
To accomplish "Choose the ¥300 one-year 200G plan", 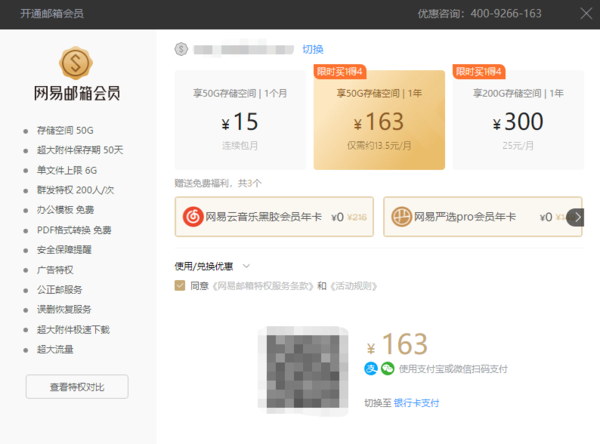I will (517, 113).
